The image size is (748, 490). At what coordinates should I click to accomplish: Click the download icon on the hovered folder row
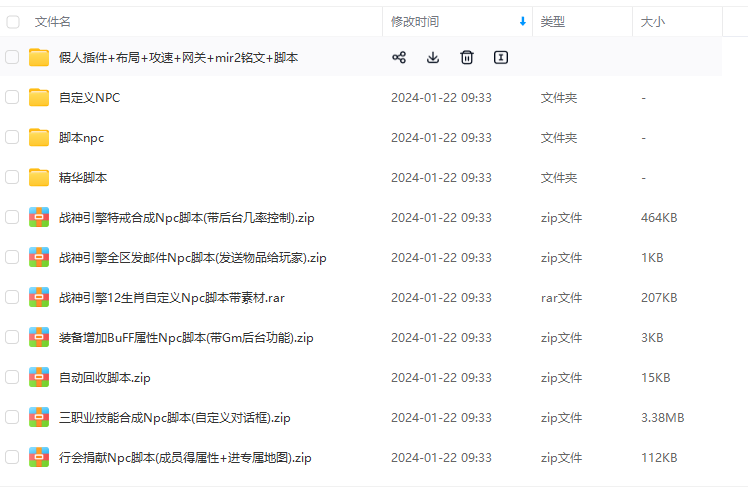point(433,58)
